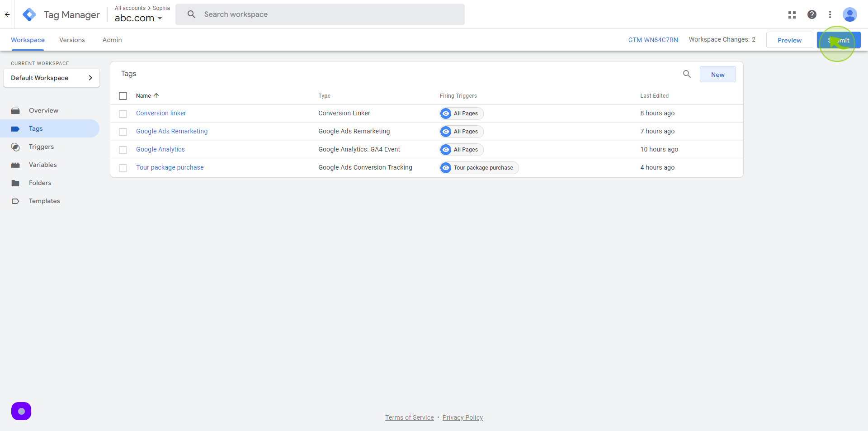
Task: Click the Tags sidebar icon
Action: point(15,128)
